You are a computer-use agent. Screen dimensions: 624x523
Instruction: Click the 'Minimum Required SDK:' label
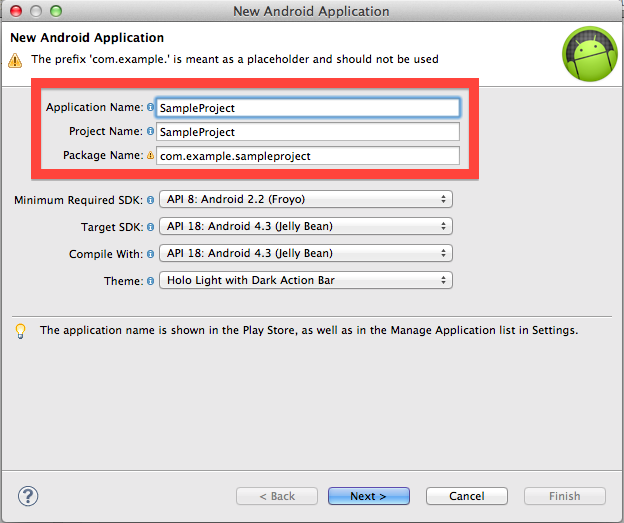[78, 200]
